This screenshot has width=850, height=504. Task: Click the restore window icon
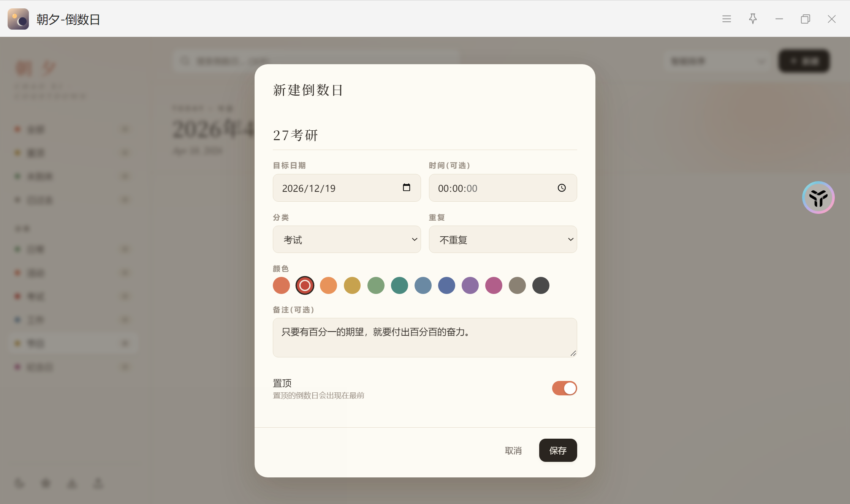pyautogui.click(x=805, y=19)
